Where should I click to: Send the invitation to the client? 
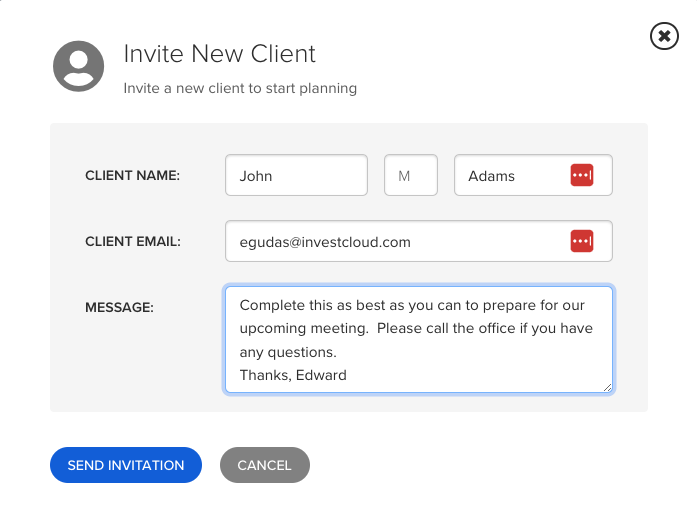(x=126, y=465)
